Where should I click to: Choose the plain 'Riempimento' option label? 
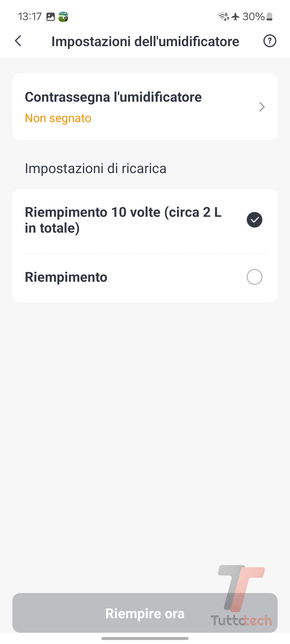pyautogui.click(x=66, y=277)
